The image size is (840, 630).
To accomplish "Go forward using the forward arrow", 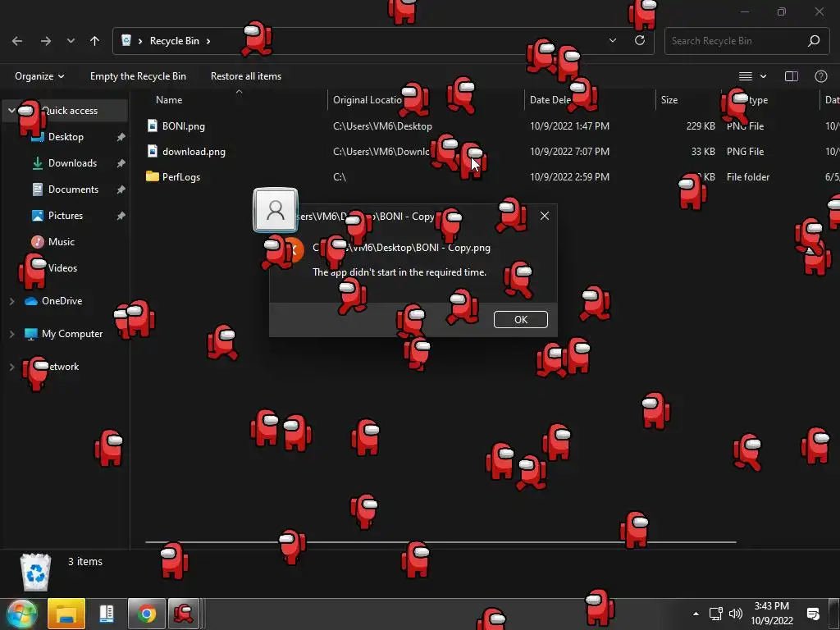I will pyautogui.click(x=46, y=41).
